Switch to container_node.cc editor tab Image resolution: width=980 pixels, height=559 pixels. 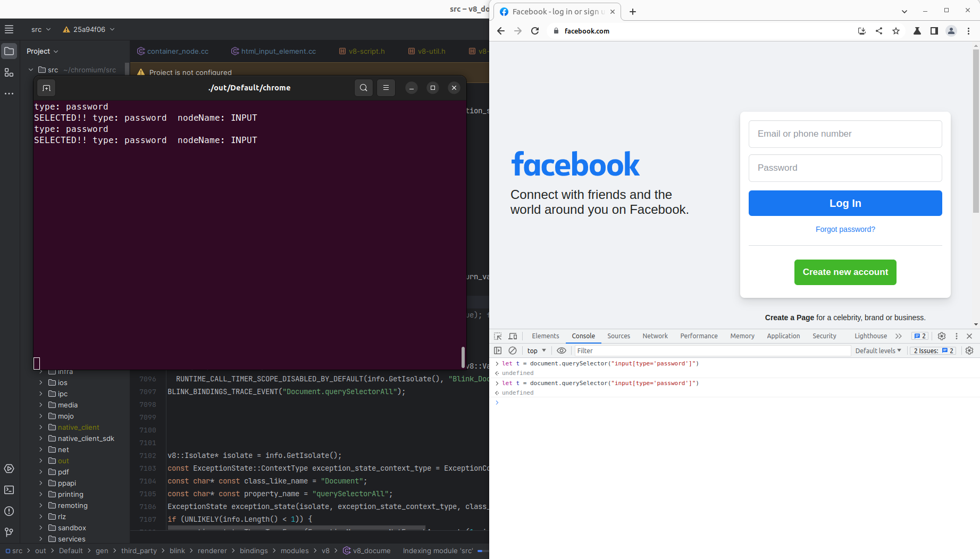(x=173, y=51)
